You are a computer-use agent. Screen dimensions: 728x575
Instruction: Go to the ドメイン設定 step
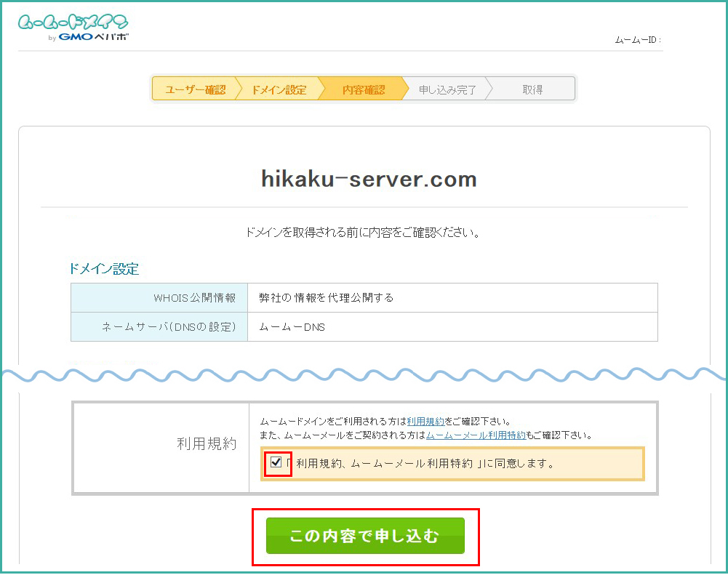click(x=279, y=90)
